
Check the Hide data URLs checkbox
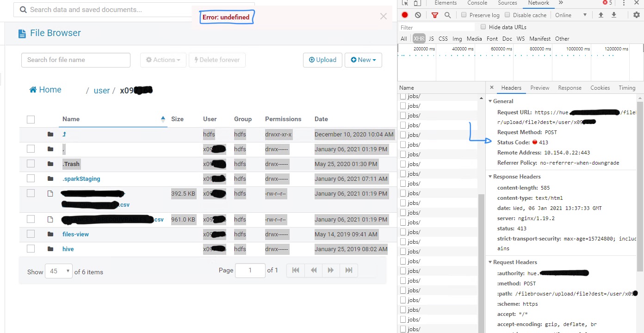(483, 27)
